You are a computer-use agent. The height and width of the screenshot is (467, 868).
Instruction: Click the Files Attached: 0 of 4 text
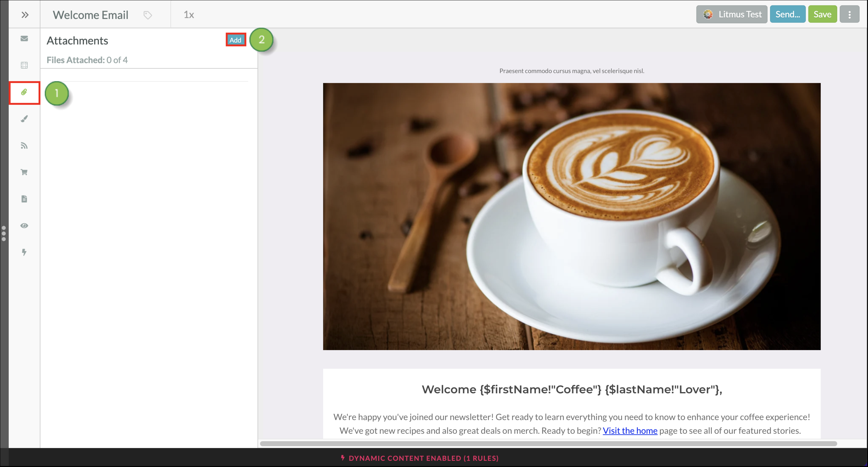(87, 60)
